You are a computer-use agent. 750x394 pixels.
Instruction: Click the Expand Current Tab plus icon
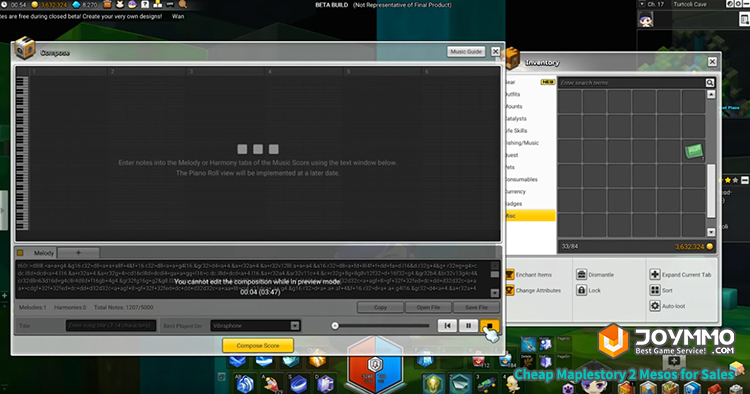point(655,274)
